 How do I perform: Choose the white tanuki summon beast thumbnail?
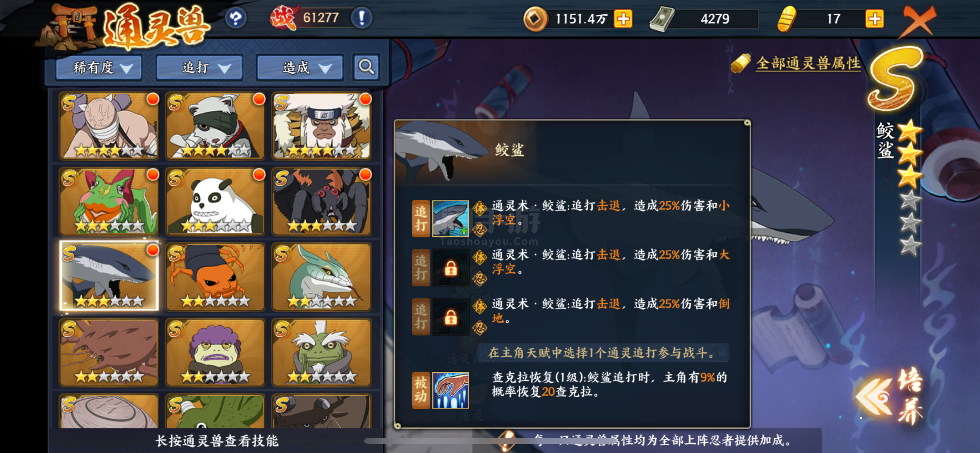click(215, 126)
